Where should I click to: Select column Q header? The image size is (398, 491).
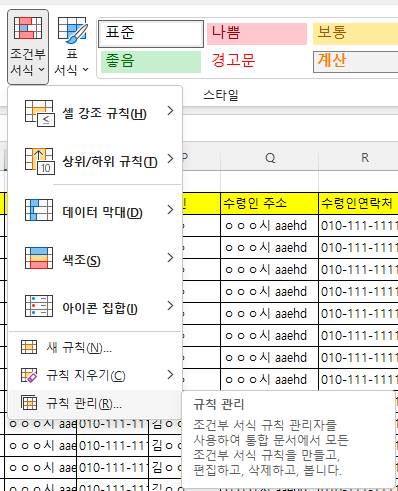(x=270, y=157)
